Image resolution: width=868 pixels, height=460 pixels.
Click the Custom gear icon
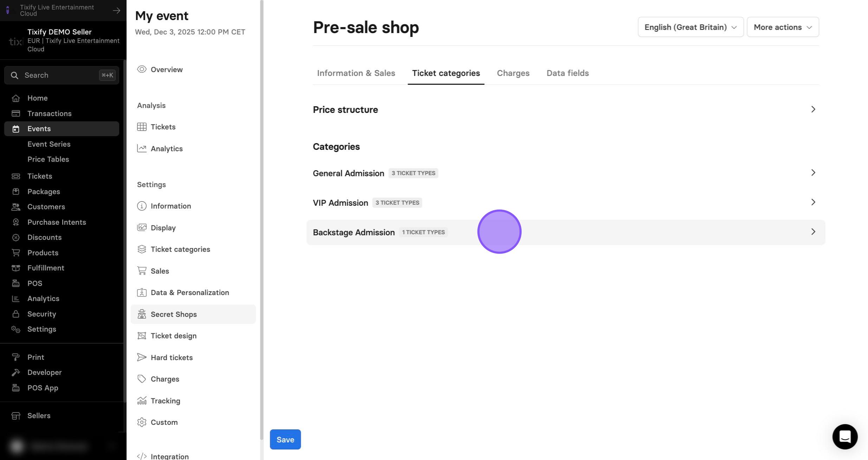pos(142,422)
